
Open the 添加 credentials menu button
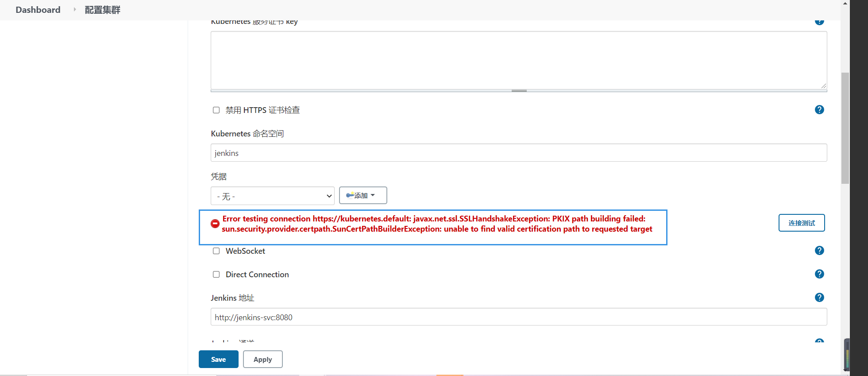pyautogui.click(x=363, y=195)
